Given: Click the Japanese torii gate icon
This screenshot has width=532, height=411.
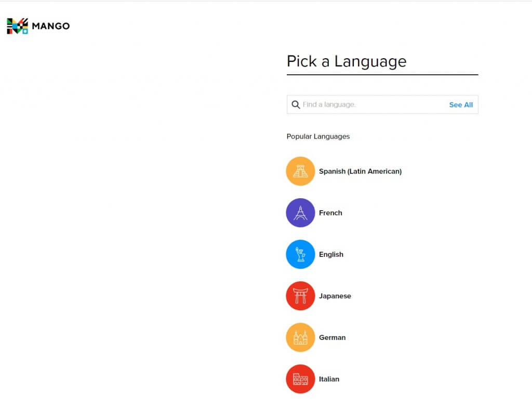Looking at the screenshot, I should click(x=300, y=295).
